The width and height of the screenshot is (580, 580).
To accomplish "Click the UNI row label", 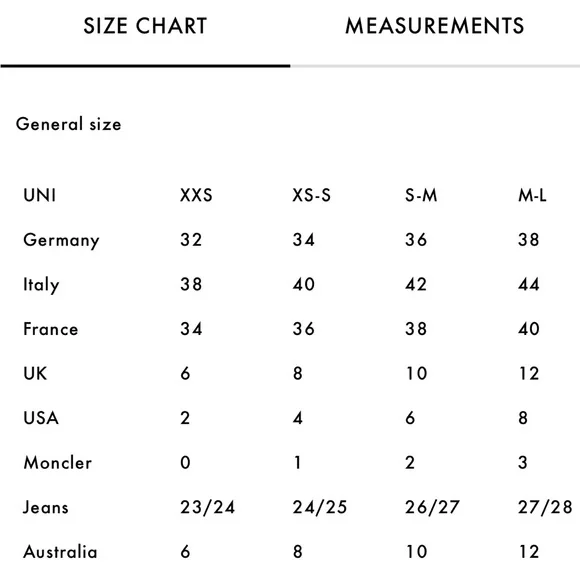I will (40, 195).
